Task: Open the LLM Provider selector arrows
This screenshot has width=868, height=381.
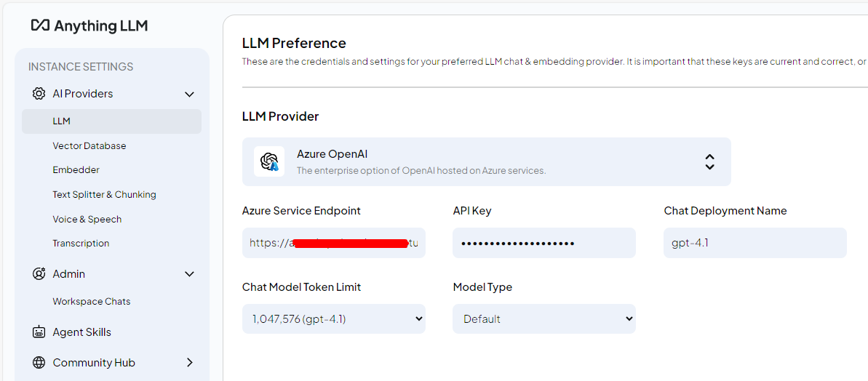Action: 709,161
